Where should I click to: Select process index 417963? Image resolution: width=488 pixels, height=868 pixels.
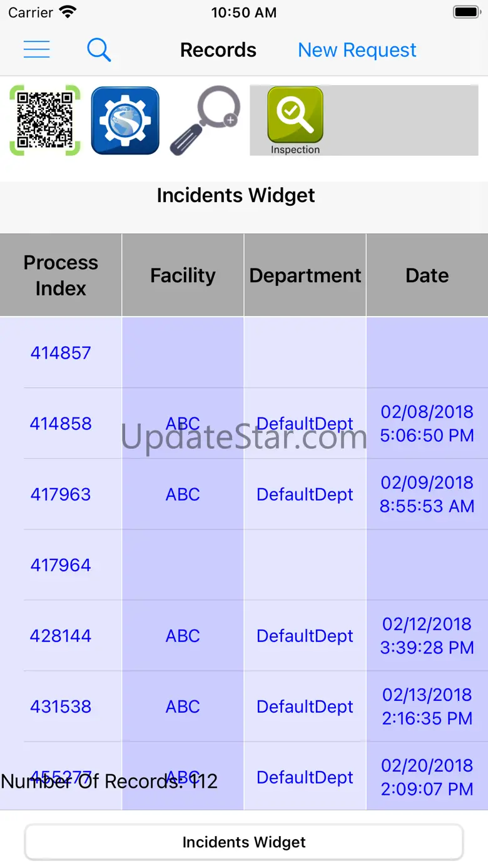[x=61, y=494]
